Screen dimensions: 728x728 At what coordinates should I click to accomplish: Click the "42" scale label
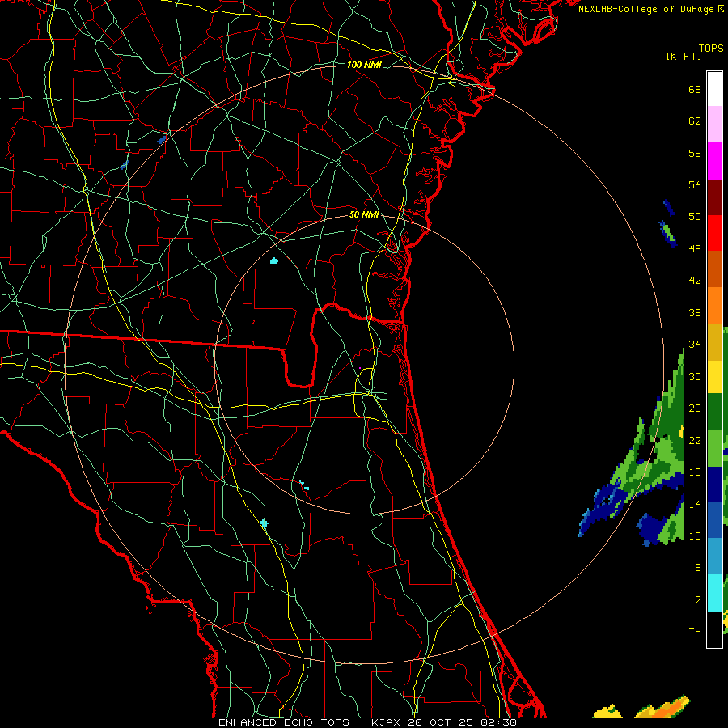pos(695,281)
